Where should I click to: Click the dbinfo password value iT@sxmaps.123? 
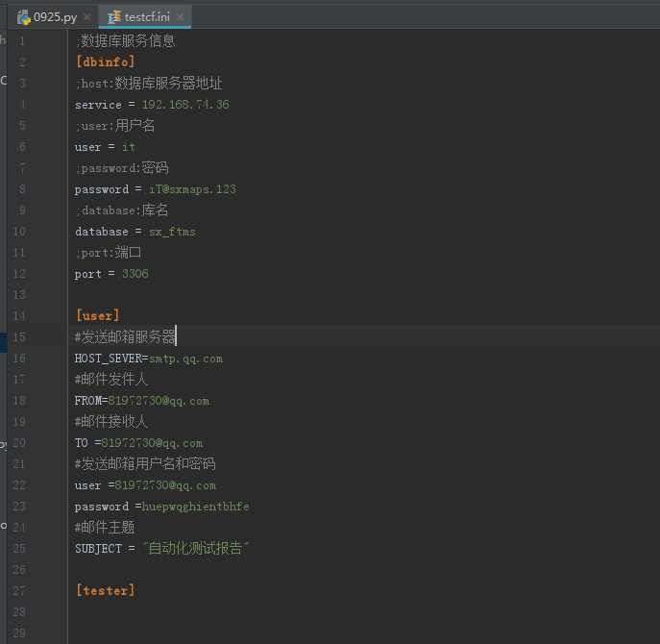pos(192,189)
